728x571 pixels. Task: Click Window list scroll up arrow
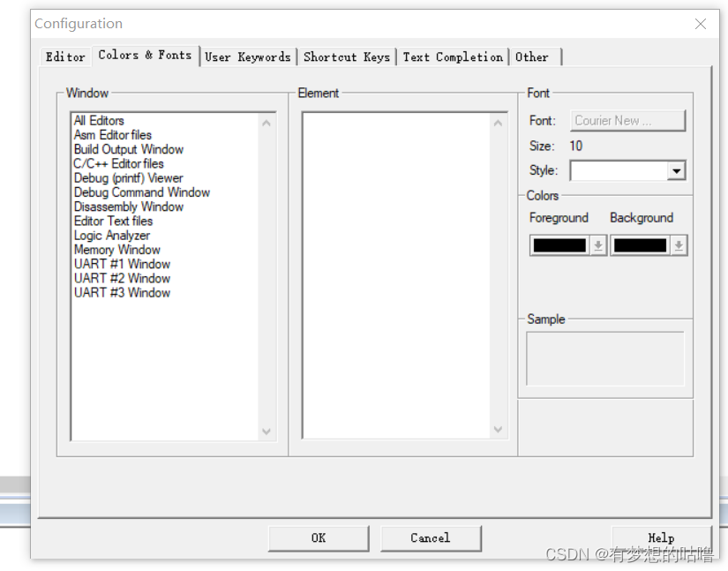266,123
